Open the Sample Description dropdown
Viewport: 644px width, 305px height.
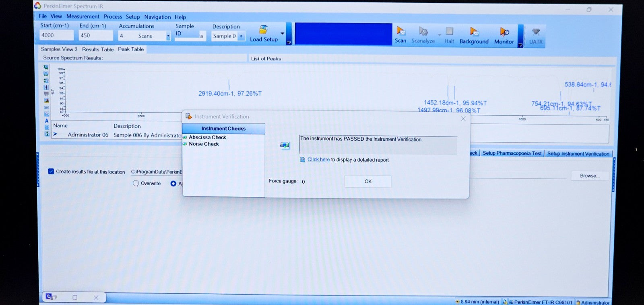pos(241,36)
